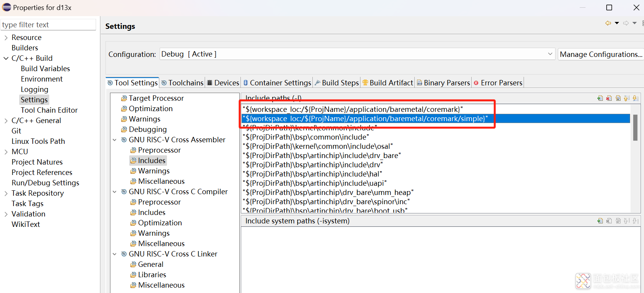Click Edit icon for Include system paths
This screenshot has height=293, width=644.
pyautogui.click(x=618, y=221)
